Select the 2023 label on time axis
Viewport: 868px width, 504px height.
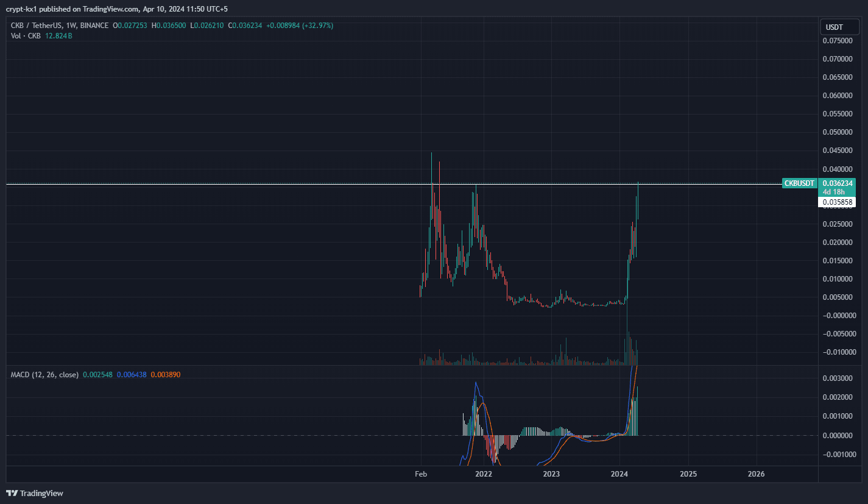pyautogui.click(x=551, y=474)
